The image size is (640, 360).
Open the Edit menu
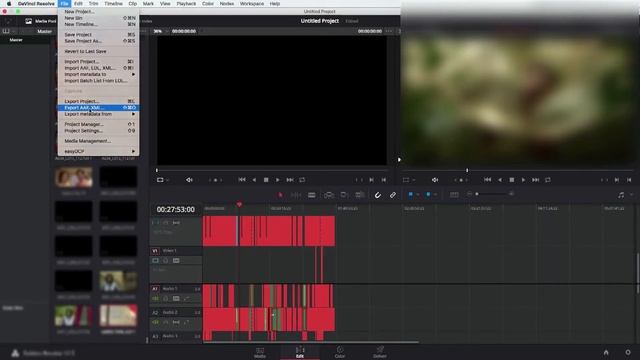[78, 4]
